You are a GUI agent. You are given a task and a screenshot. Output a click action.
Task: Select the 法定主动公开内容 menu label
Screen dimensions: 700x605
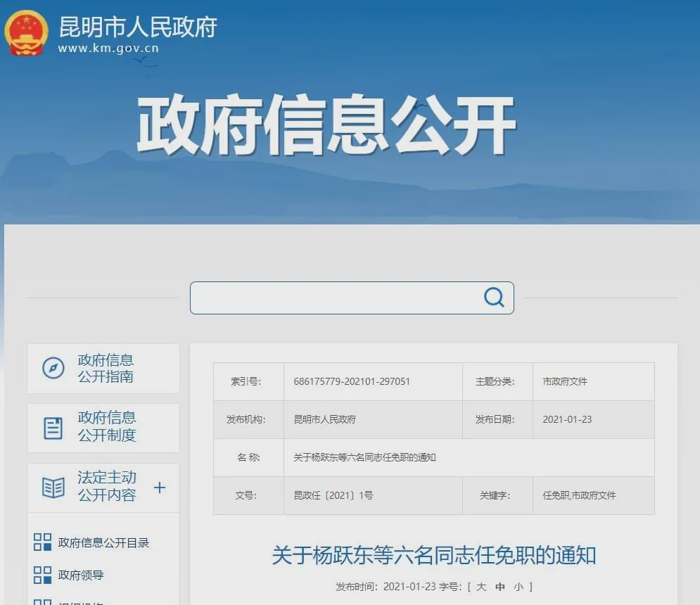click(107, 486)
